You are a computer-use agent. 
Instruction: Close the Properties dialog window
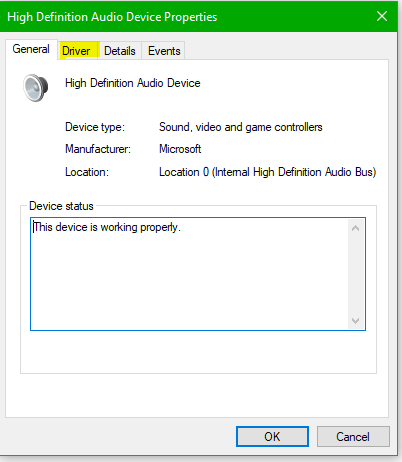click(x=382, y=16)
